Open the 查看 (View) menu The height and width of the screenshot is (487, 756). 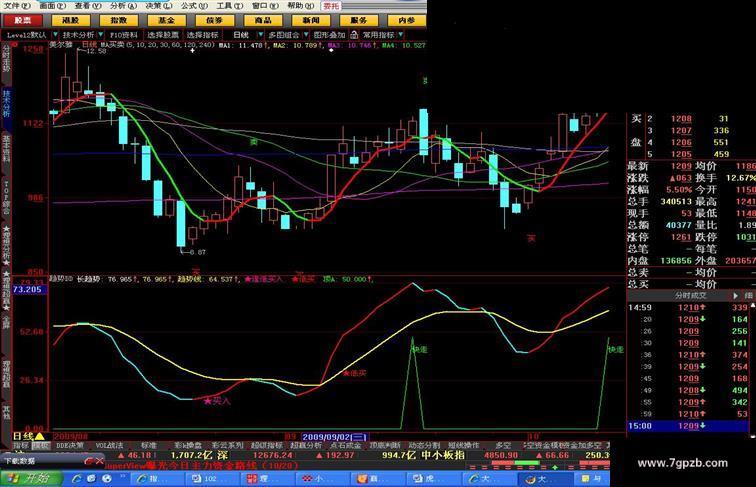click(x=88, y=6)
